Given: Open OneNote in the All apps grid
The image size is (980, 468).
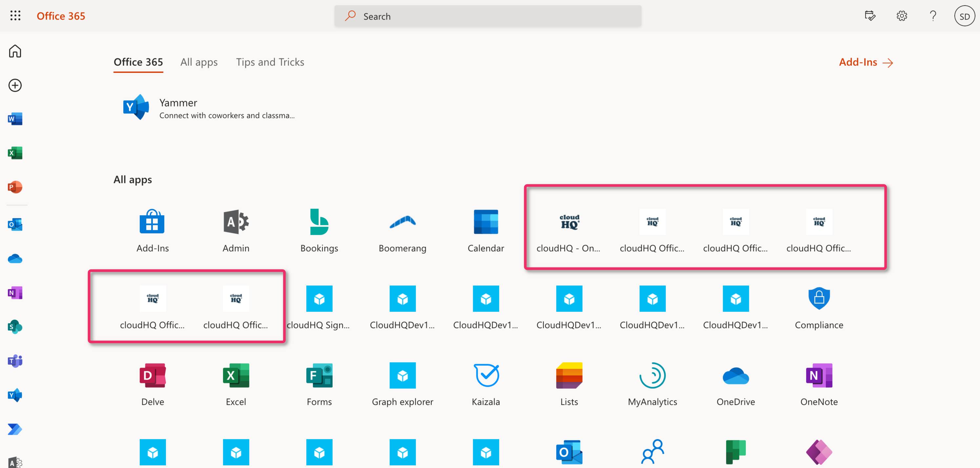Looking at the screenshot, I should [x=819, y=385].
